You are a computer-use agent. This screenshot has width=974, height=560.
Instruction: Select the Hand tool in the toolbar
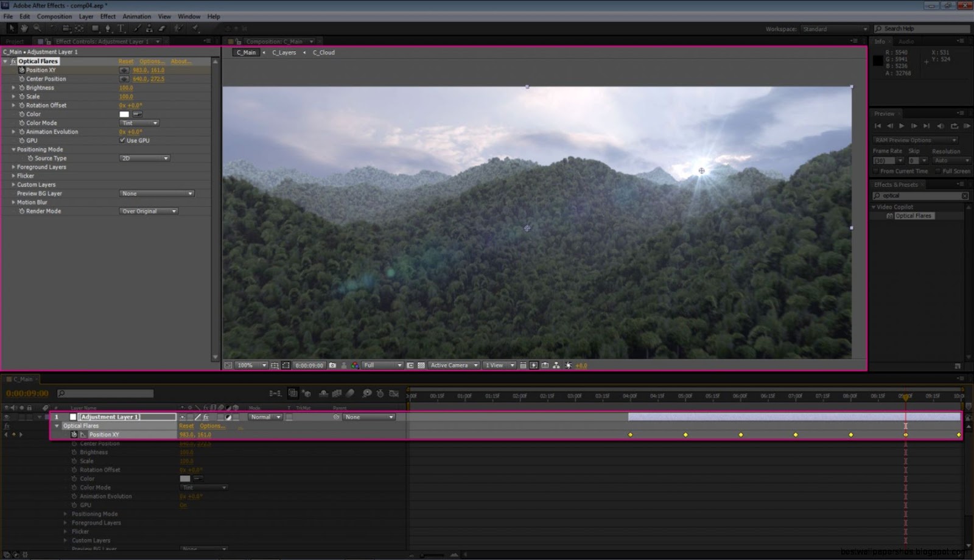click(x=24, y=29)
